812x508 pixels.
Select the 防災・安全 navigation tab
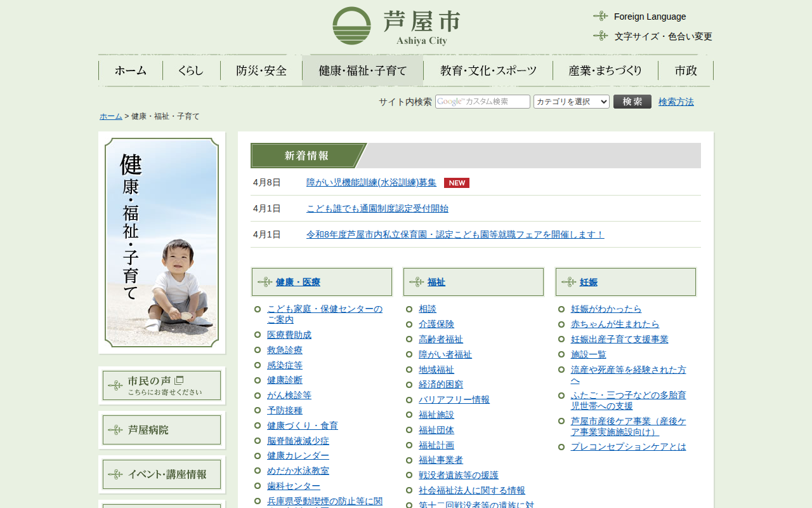click(x=261, y=70)
